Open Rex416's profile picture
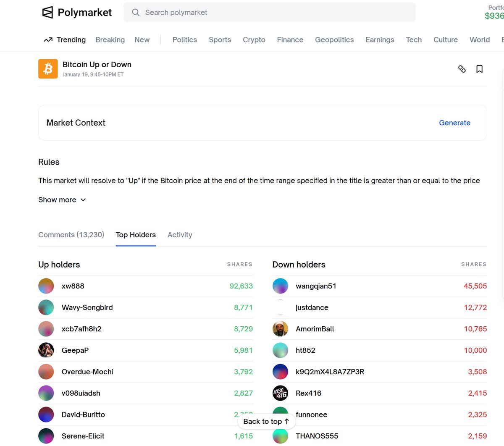Screen dimensions: 504x446 (x=280, y=393)
